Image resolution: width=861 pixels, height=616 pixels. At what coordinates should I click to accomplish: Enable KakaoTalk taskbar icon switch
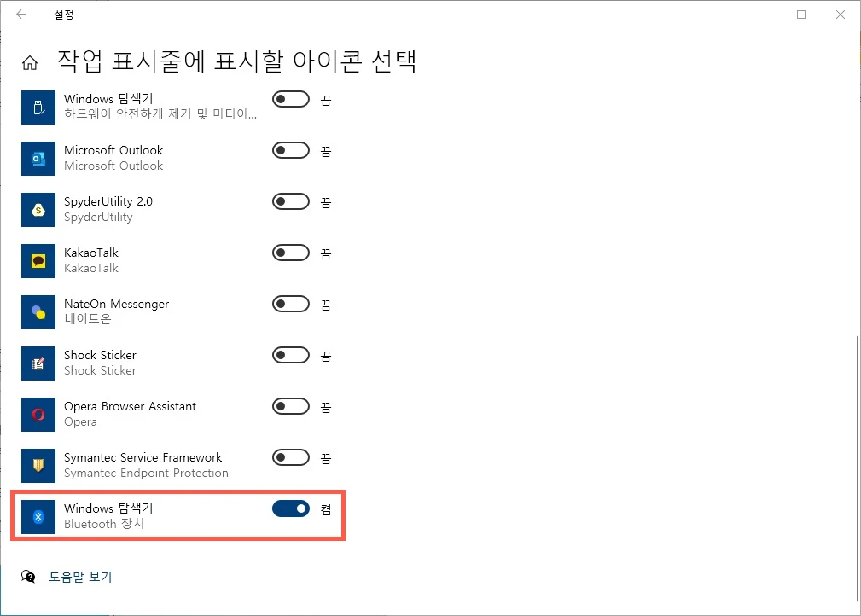point(291,253)
